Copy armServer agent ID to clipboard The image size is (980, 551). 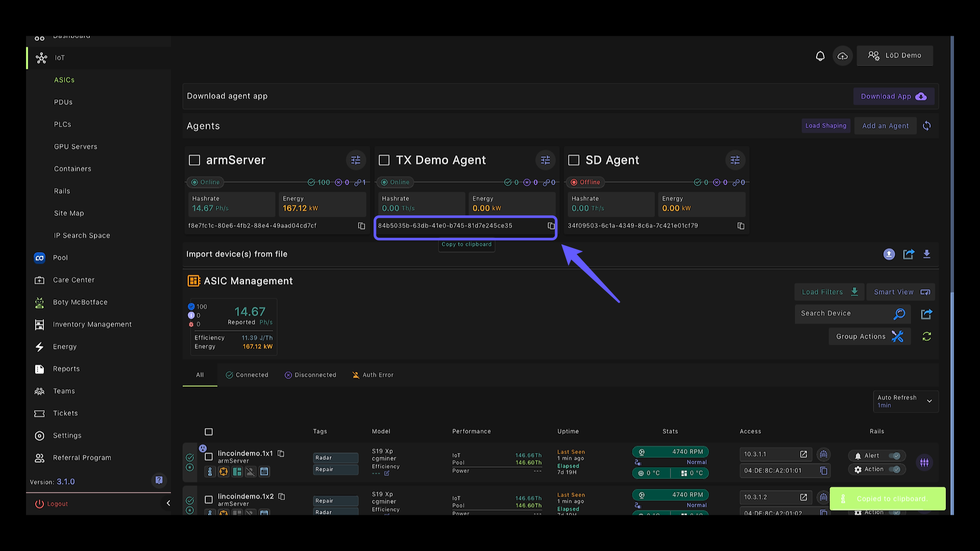point(361,226)
